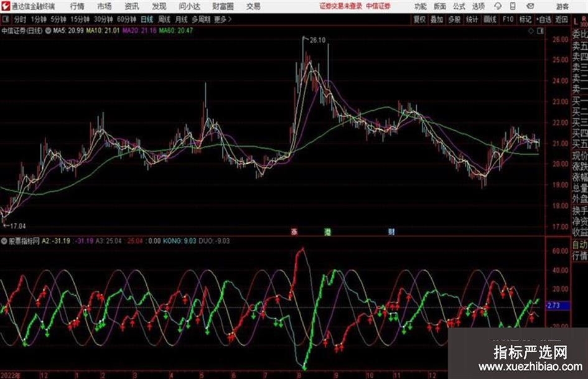The width and height of the screenshot is (588, 379).
Task: Click the 证券交易未登录 login link
Action: [341, 6]
